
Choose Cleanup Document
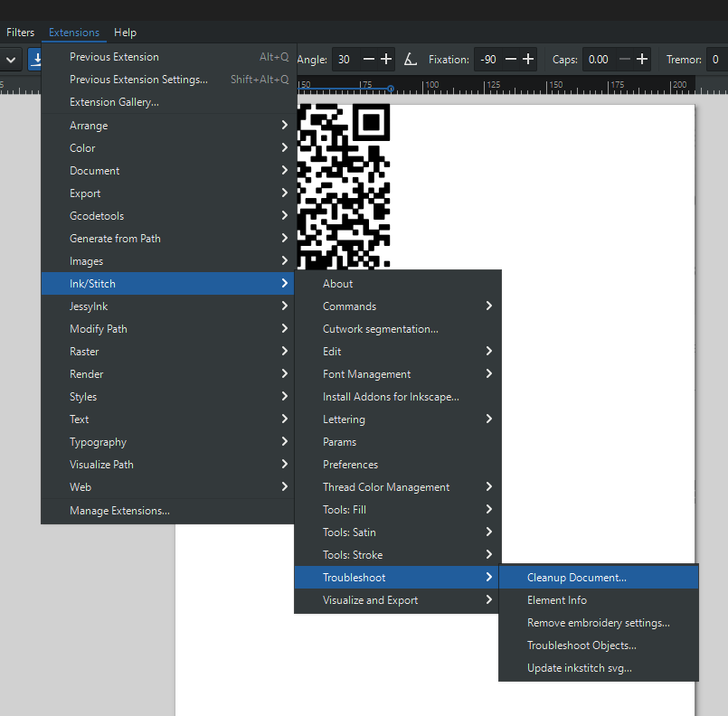pyautogui.click(x=599, y=578)
